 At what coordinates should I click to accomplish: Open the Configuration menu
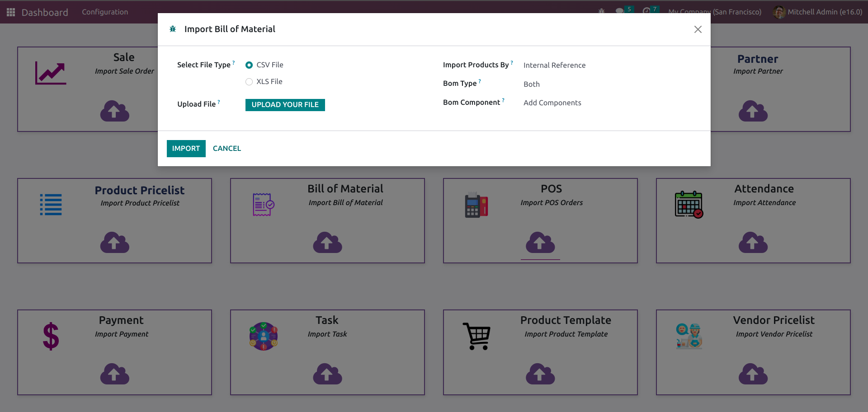pyautogui.click(x=105, y=12)
